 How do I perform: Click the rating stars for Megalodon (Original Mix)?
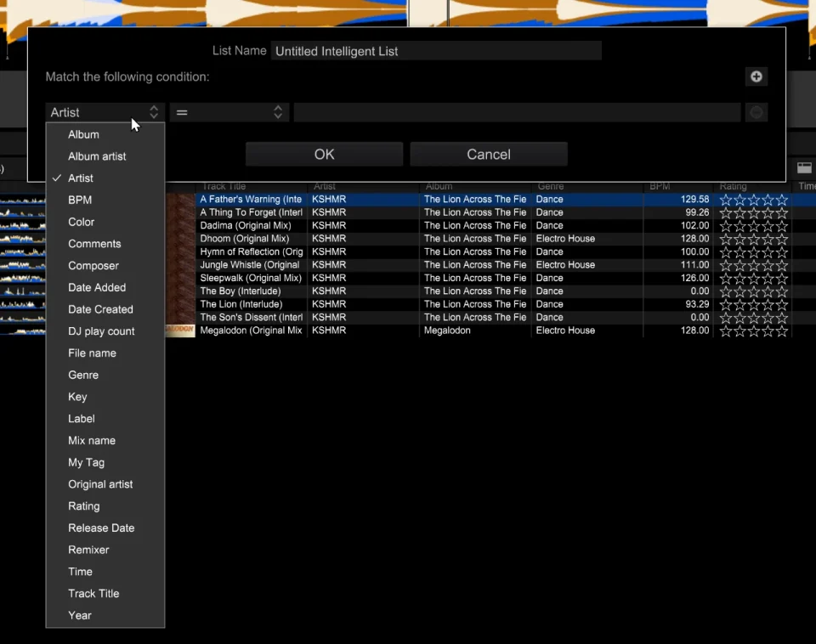pyautogui.click(x=754, y=330)
